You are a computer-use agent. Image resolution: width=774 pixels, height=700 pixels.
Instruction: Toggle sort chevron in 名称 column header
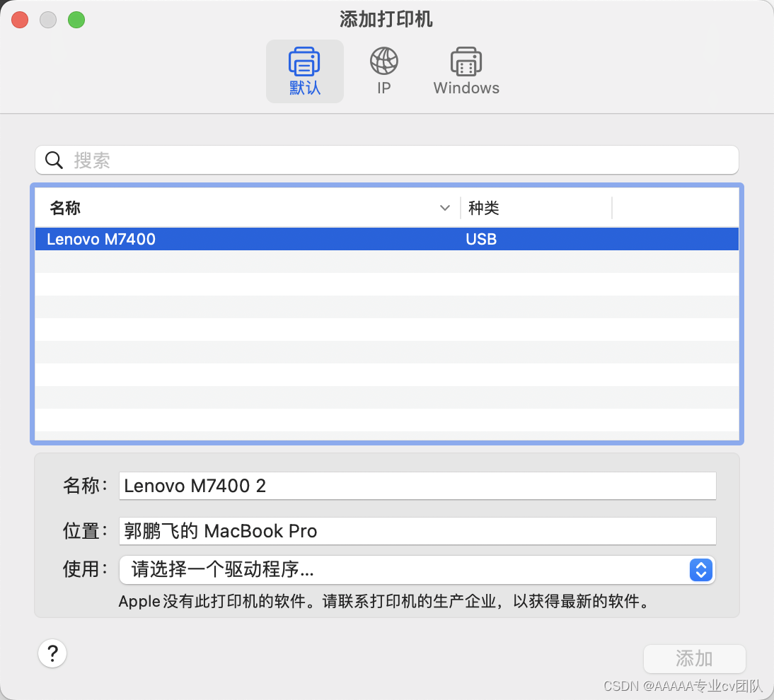[x=445, y=208]
